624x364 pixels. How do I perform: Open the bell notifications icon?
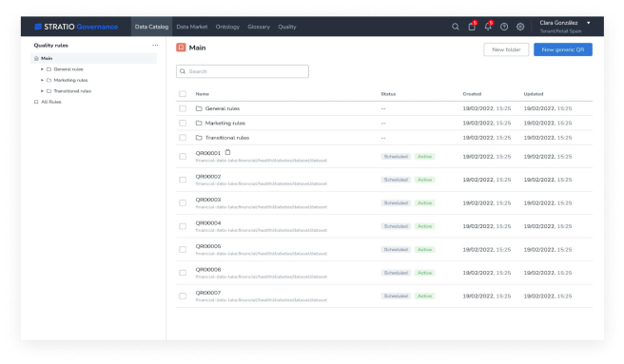click(x=488, y=27)
